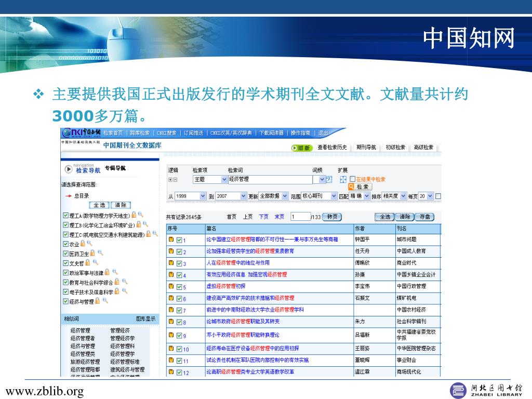Open 查看检索历史
This screenshot has height=399, width=532.
332,147
